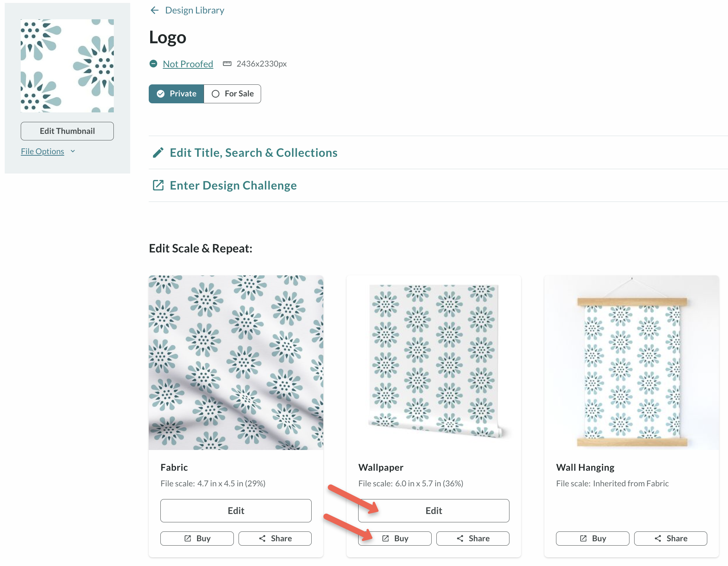Image resolution: width=728 pixels, height=566 pixels.
Task: Click the share icon on the Wallpaper card
Action: (460, 538)
